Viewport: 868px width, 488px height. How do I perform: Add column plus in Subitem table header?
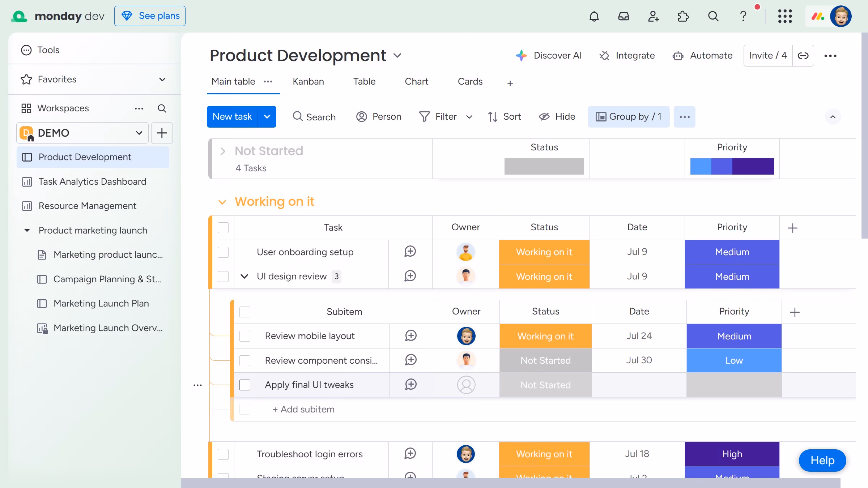click(x=795, y=312)
